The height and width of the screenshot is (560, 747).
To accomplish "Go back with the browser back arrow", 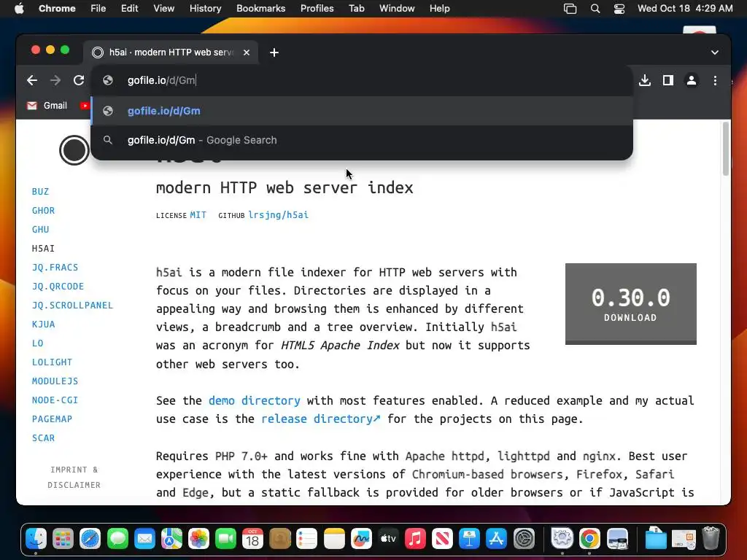I will (32, 80).
